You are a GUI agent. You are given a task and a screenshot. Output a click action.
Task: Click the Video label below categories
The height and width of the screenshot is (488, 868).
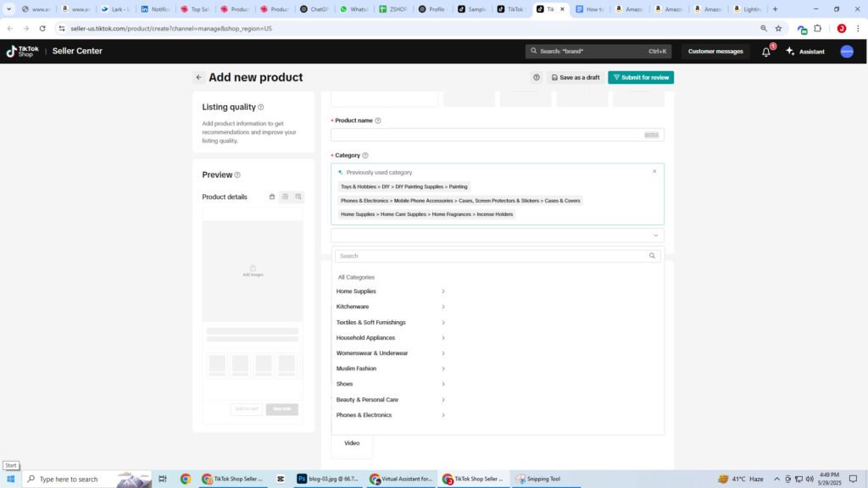(x=352, y=443)
